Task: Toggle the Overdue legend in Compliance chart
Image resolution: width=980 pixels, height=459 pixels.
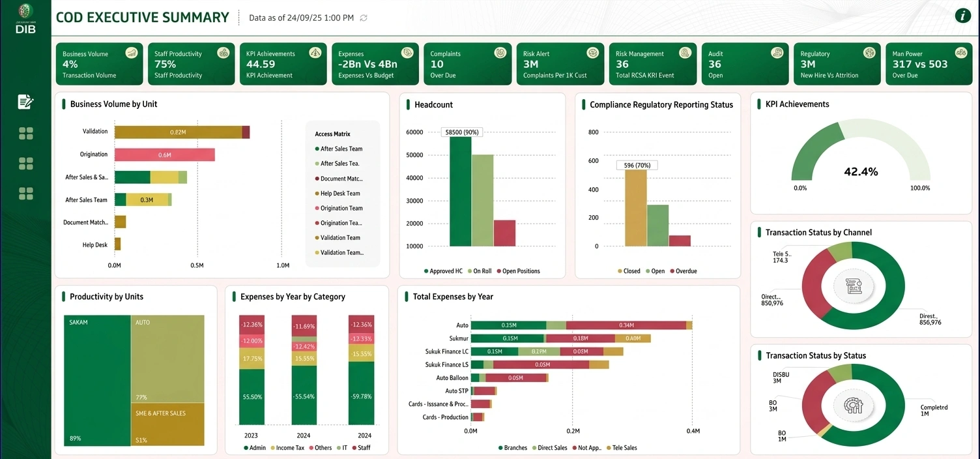Action: (x=682, y=271)
